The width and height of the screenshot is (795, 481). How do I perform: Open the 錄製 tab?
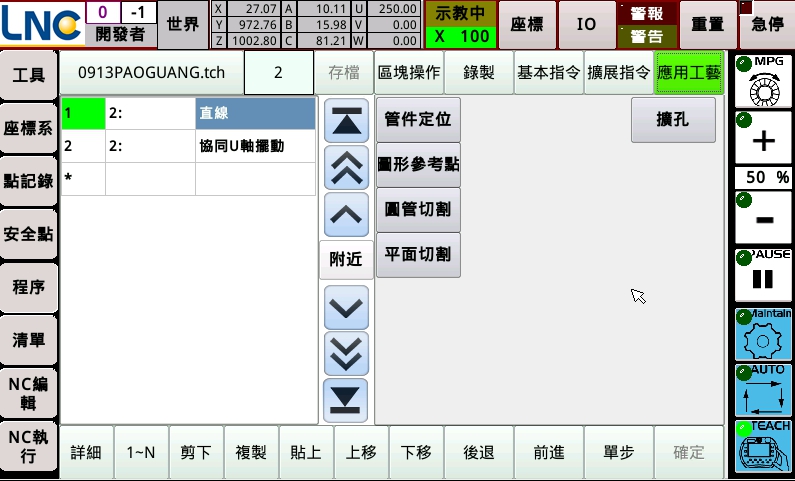point(479,72)
